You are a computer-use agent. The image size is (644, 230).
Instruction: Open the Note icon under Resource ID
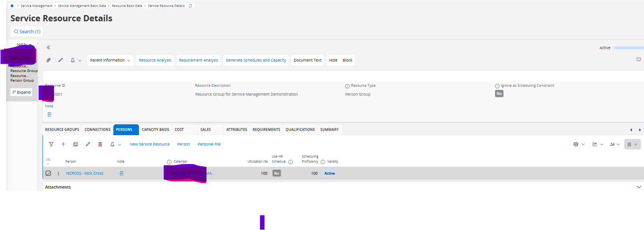pos(49,115)
